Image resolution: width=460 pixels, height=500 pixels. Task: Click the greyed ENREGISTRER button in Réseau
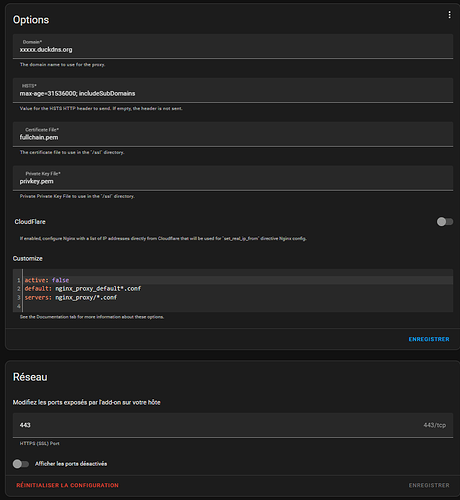tap(429, 485)
